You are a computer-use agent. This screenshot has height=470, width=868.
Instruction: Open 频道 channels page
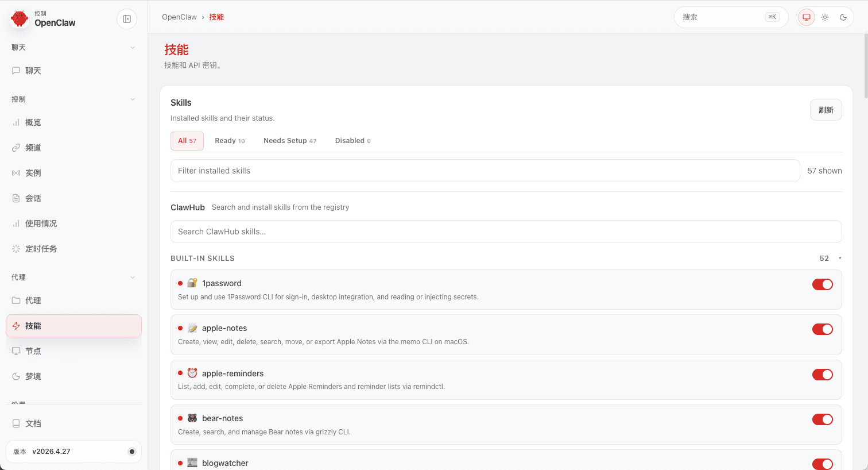pyautogui.click(x=73, y=148)
